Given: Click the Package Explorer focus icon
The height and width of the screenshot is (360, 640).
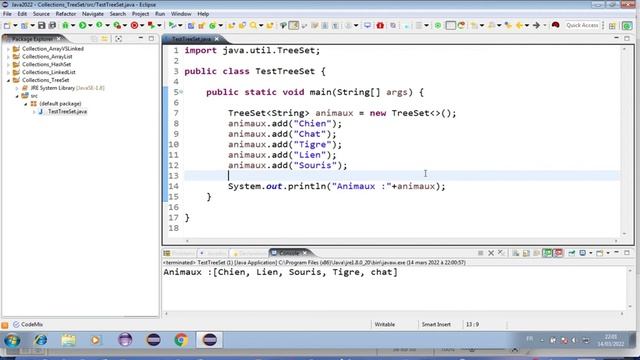Looking at the screenshot, I should (118, 39).
